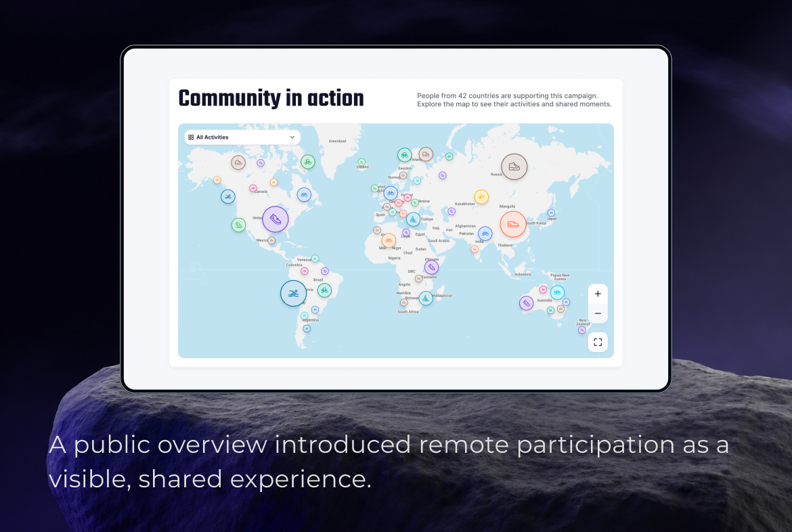The image size is (792, 532).
Task: Click the Mongolia map label
Action: (x=507, y=206)
